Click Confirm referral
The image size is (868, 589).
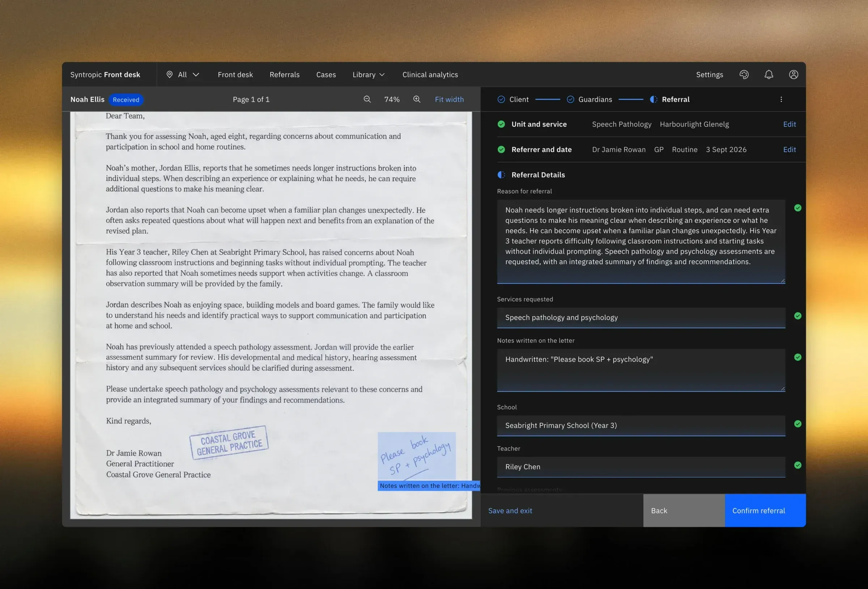[765, 511]
